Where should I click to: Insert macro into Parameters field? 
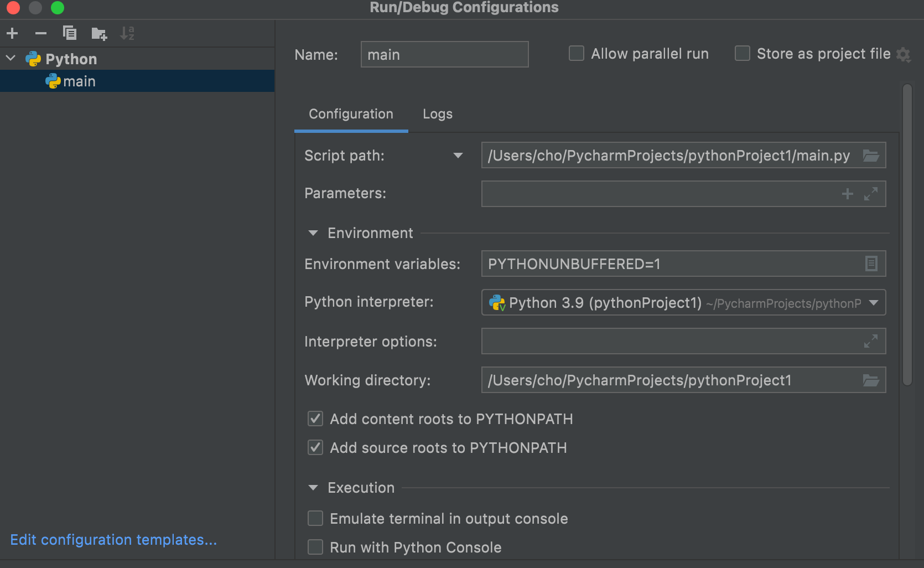click(847, 194)
